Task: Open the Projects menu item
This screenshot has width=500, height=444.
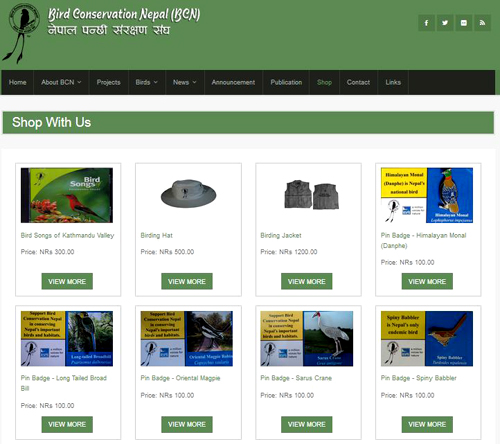Action: point(109,82)
